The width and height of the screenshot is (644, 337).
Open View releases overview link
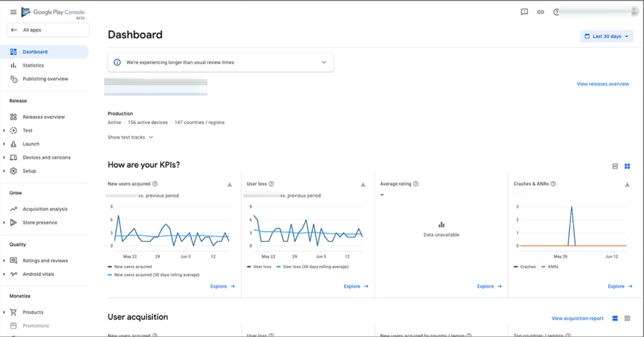603,84
